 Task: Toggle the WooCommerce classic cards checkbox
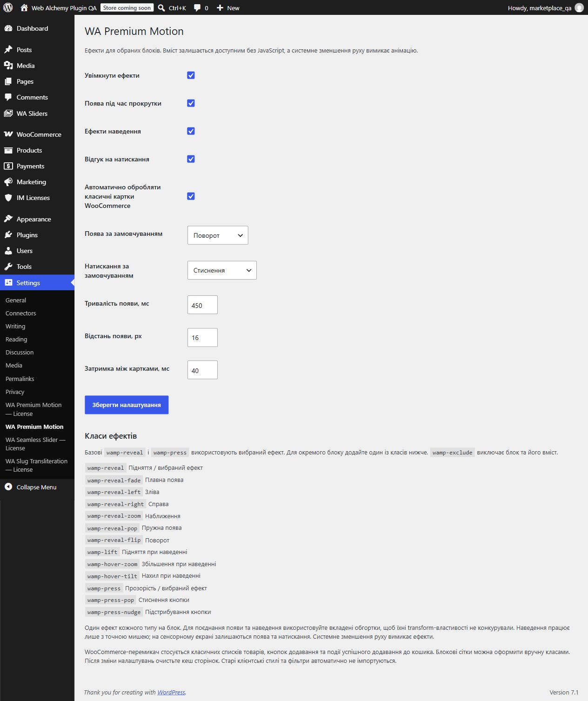coord(191,196)
